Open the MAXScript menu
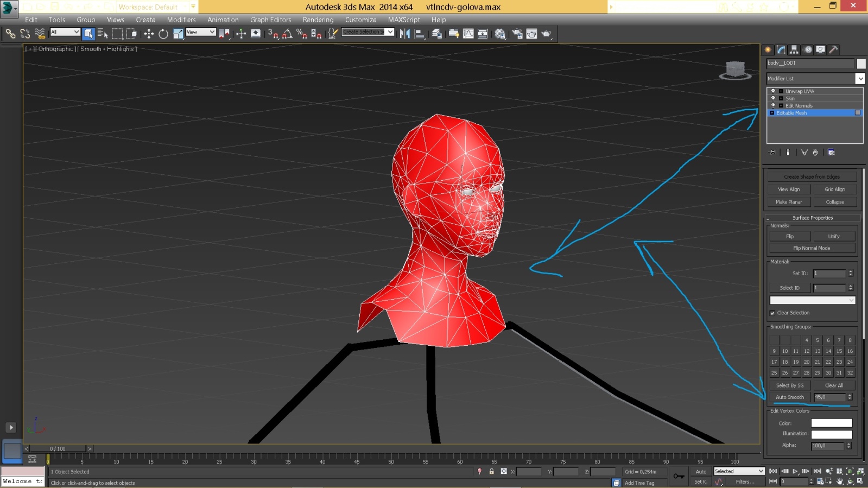The height and width of the screenshot is (488, 868). point(404,20)
